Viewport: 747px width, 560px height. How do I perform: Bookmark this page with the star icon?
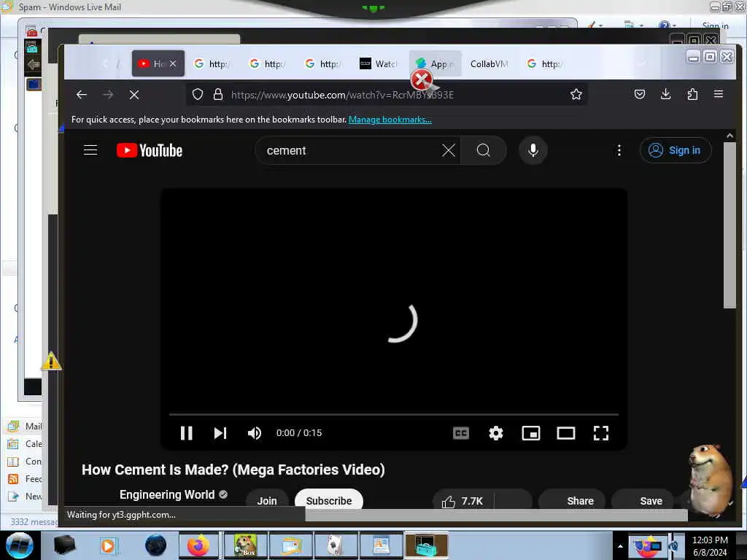pyautogui.click(x=576, y=94)
